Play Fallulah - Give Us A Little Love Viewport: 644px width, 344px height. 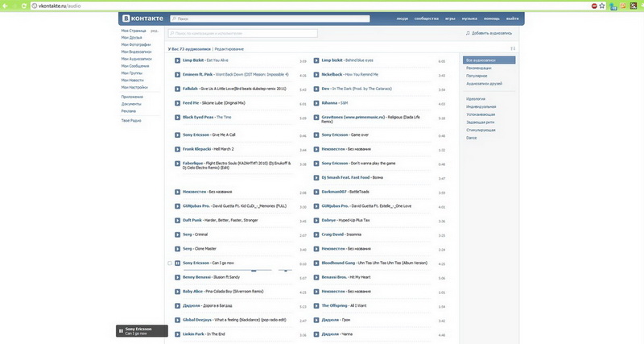177,89
